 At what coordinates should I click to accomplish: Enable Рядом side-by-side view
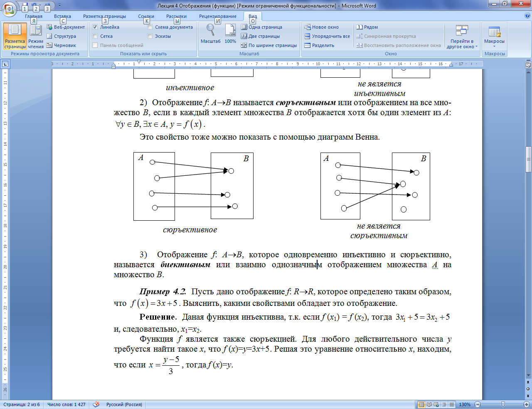point(367,27)
